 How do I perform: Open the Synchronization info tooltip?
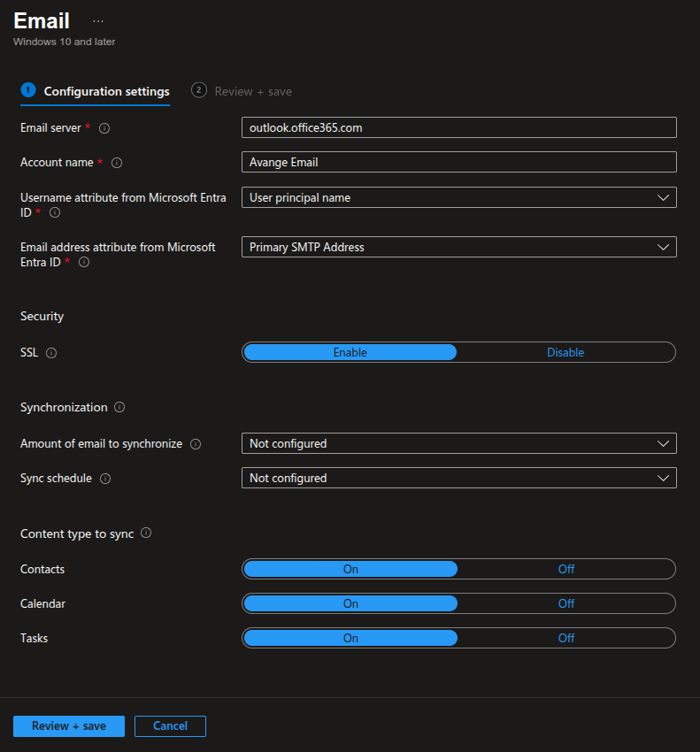pos(120,407)
